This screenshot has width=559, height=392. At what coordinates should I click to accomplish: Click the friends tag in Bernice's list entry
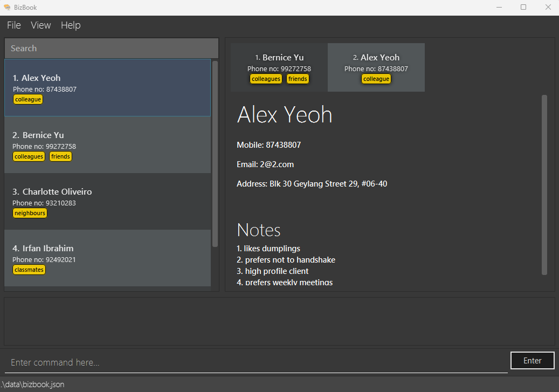click(x=60, y=156)
